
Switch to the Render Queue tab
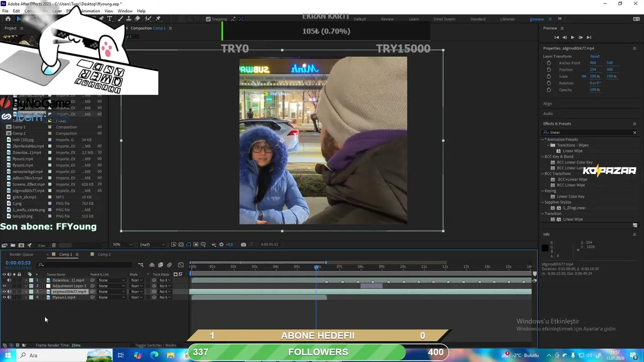coord(21,254)
